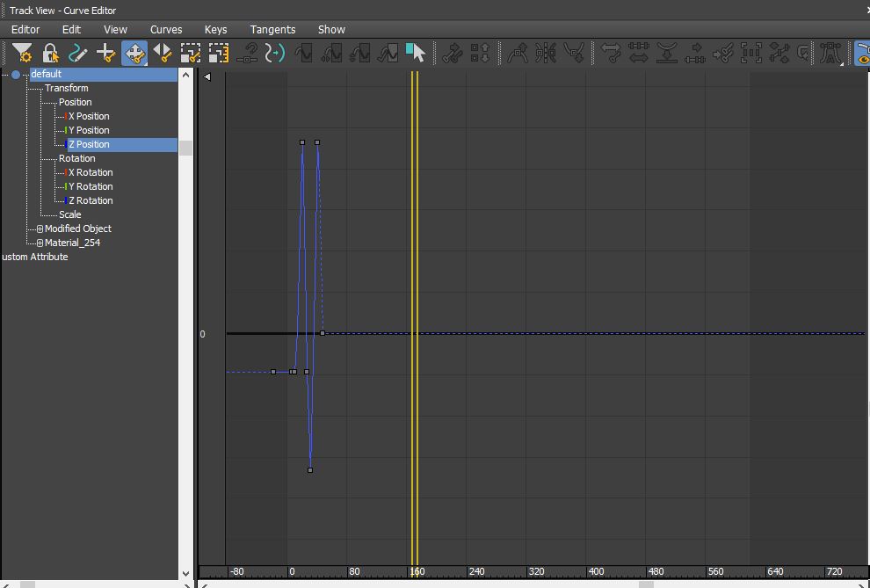
Task: Click the greyed curve icon with down arrow
Action: 359,54
